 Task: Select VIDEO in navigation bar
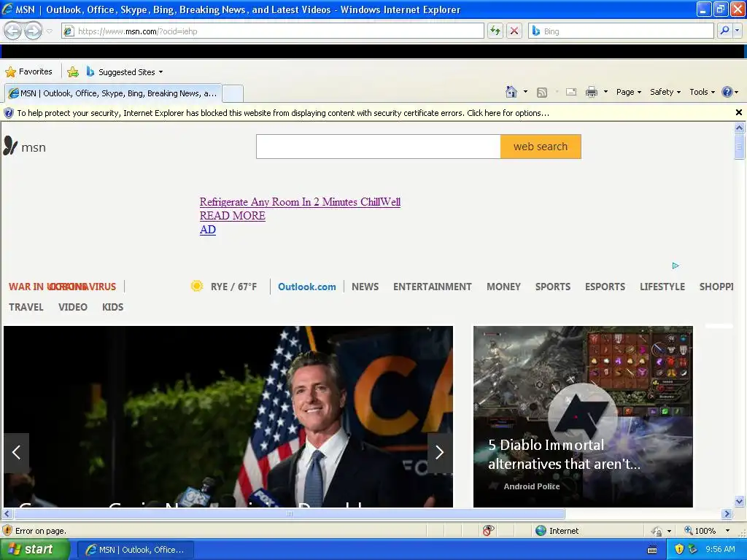pyautogui.click(x=73, y=307)
